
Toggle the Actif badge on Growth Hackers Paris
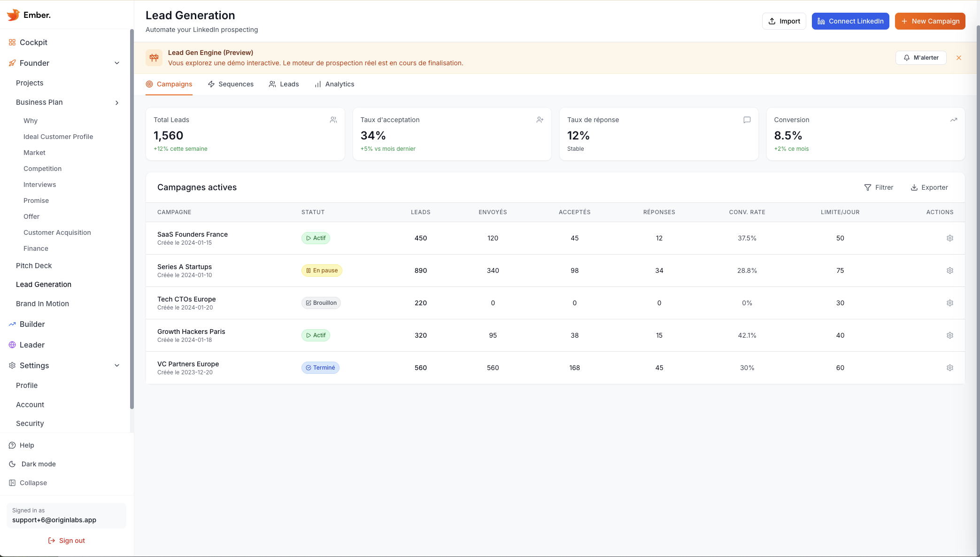(315, 335)
